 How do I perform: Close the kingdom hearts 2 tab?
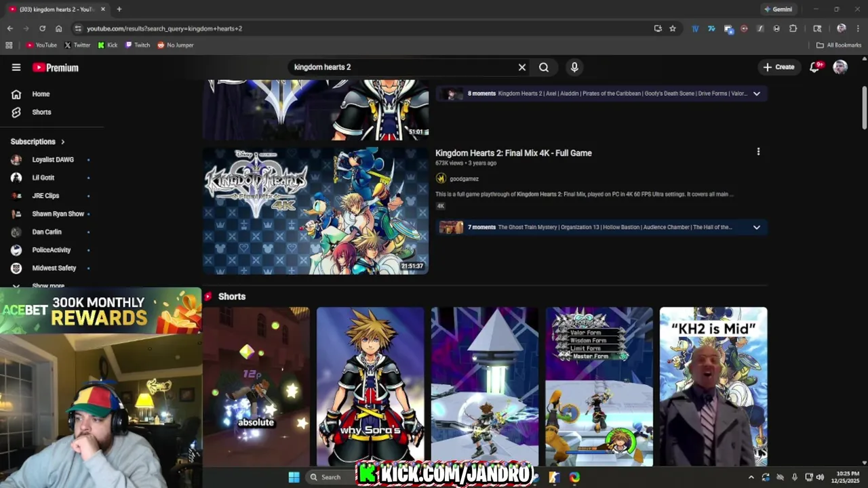click(103, 9)
